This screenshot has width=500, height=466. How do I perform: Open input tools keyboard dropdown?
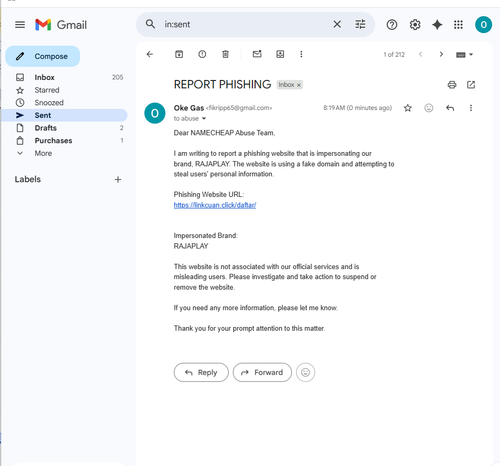coord(464,55)
